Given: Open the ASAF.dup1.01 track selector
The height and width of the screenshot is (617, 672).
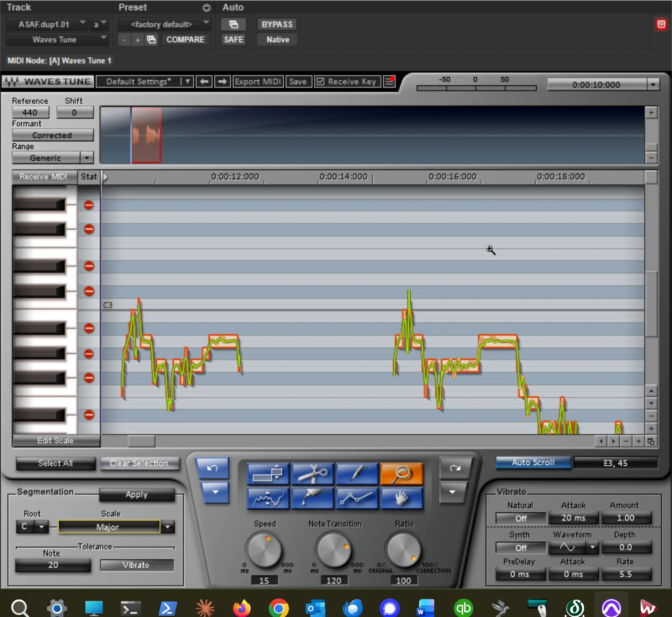Looking at the screenshot, I should click(47, 24).
